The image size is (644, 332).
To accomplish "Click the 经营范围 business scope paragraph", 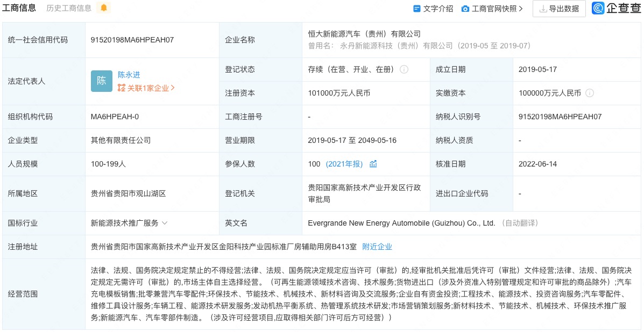I will click(x=360, y=294).
